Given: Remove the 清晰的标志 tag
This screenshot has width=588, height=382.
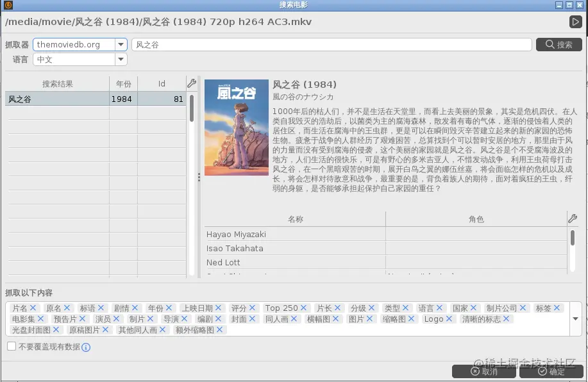Looking at the screenshot, I should pos(506,319).
